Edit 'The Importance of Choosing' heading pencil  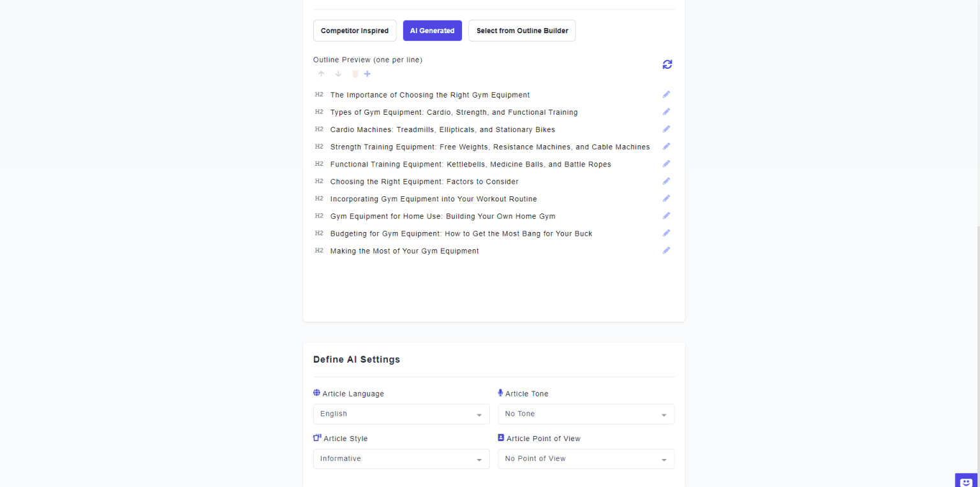pos(666,94)
